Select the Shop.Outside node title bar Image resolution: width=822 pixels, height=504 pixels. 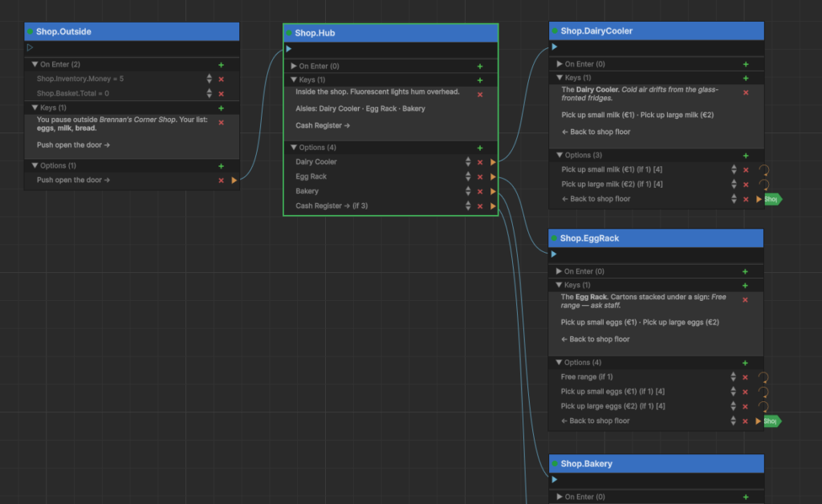click(132, 31)
